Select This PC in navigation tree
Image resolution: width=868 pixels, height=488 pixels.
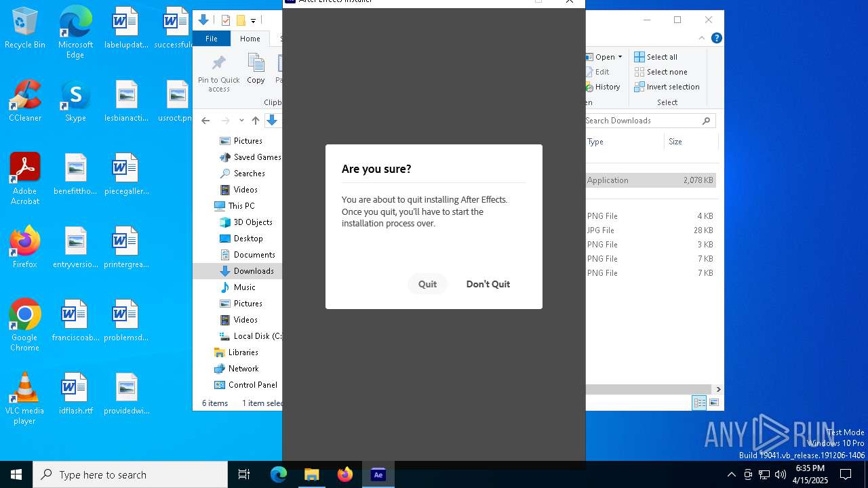click(234, 206)
